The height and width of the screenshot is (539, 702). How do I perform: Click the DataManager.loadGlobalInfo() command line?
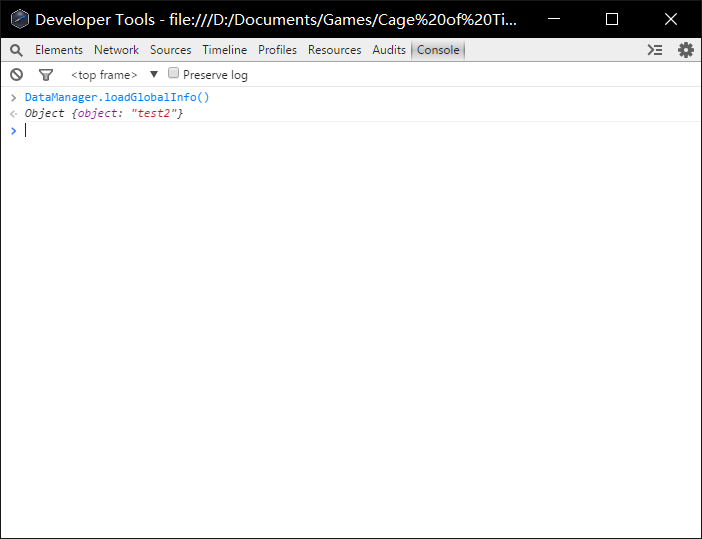click(x=117, y=97)
